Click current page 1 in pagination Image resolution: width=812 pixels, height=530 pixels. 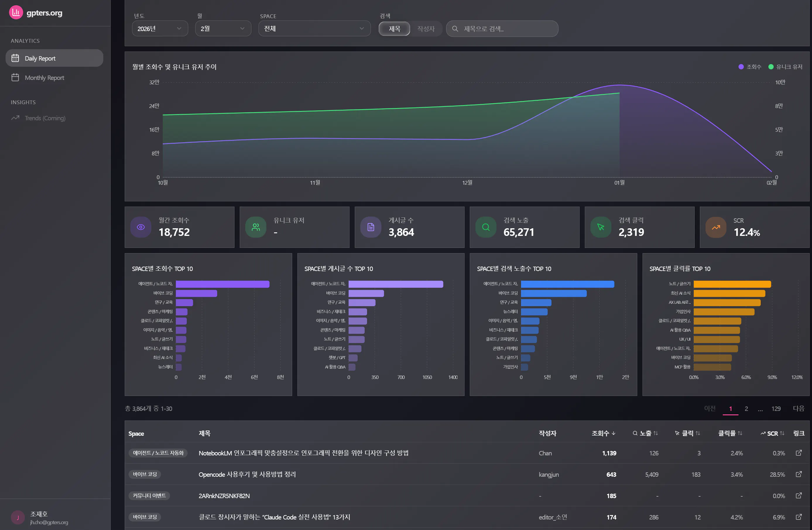(730, 408)
